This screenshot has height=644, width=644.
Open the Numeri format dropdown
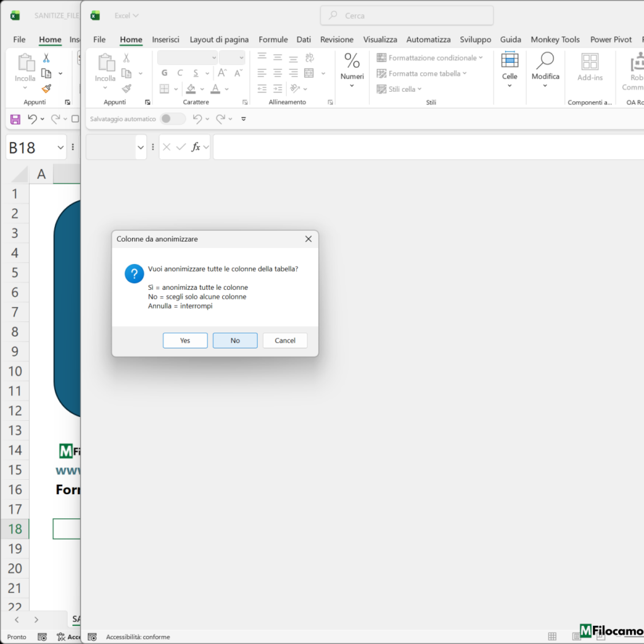(x=352, y=70)
